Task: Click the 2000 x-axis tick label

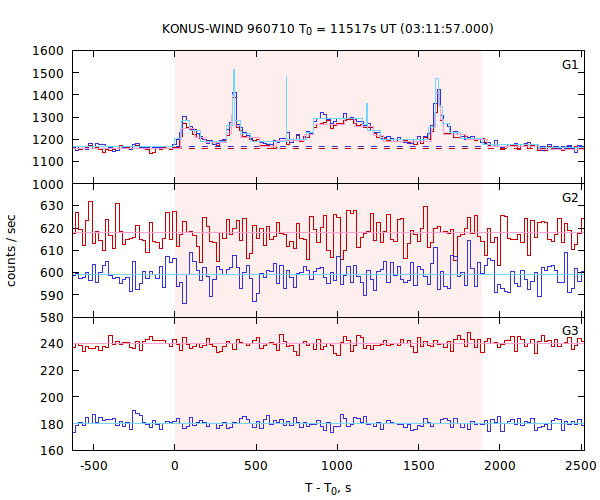Action: pos(500,466)
